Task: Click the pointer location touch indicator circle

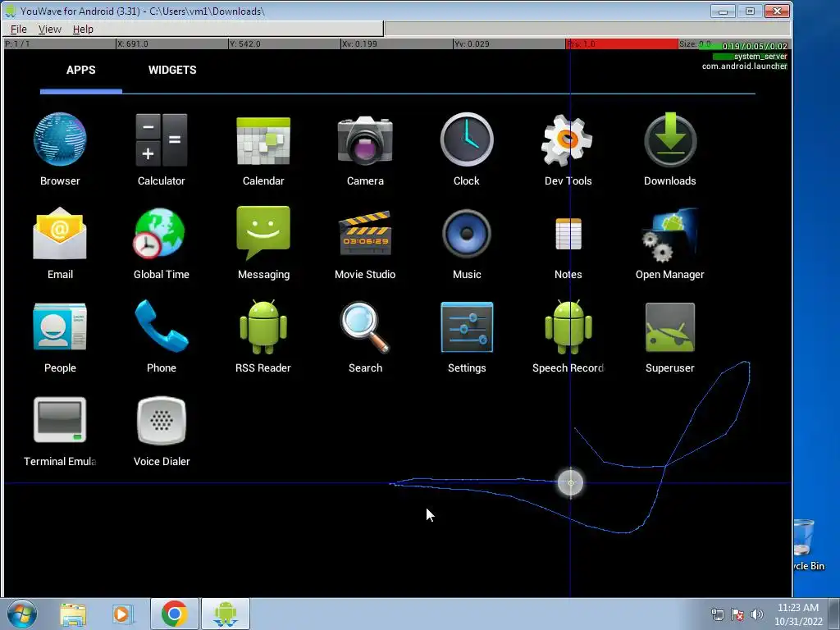Action: click(x=571, y=482)
